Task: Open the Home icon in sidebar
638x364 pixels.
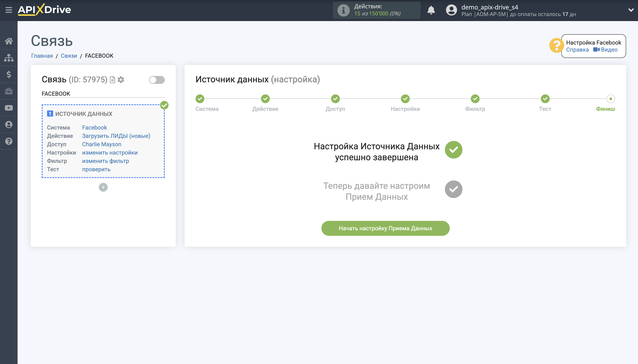Action: [x=9, y=41]
